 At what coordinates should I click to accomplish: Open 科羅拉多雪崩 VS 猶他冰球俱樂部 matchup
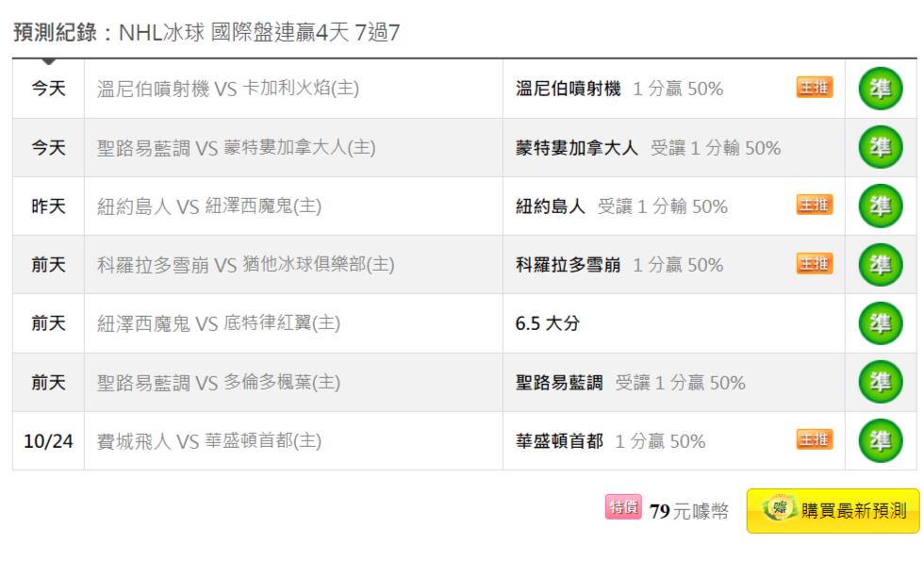246,265
